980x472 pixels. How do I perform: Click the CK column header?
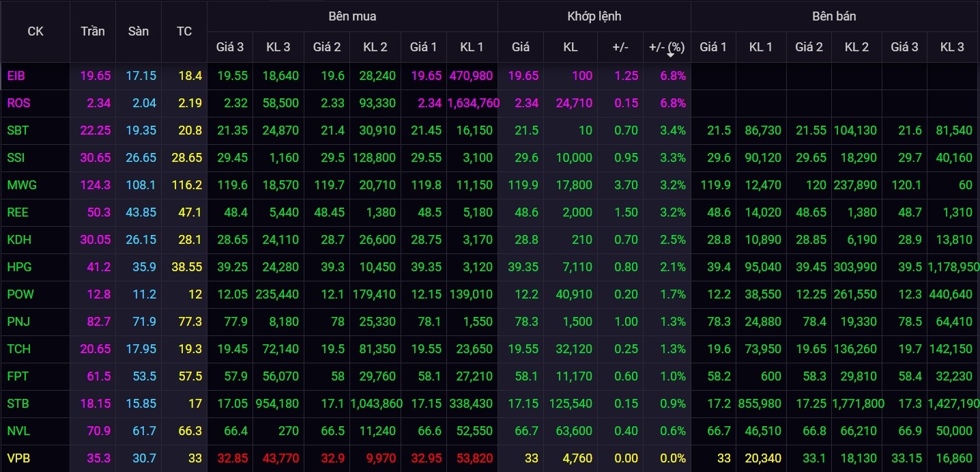pyautogui.click(x=35, y=31)
